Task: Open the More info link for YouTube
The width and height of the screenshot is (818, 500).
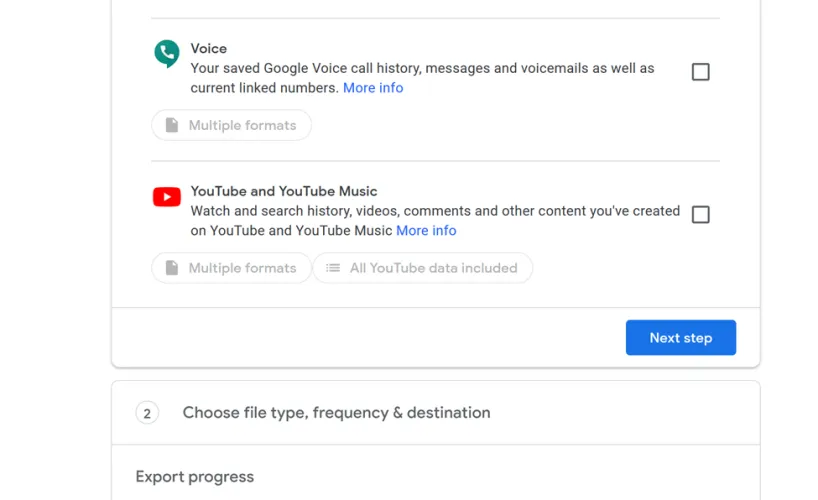Action: [x=426, y=231]
